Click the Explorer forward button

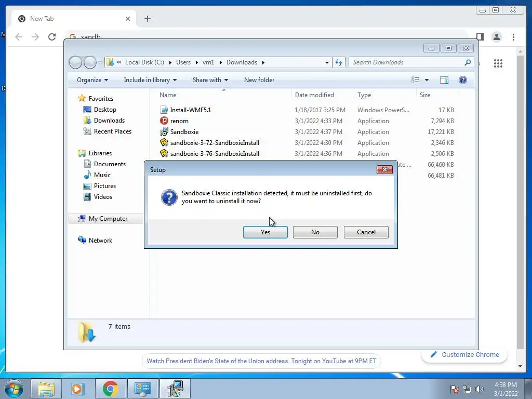(90, 62)
